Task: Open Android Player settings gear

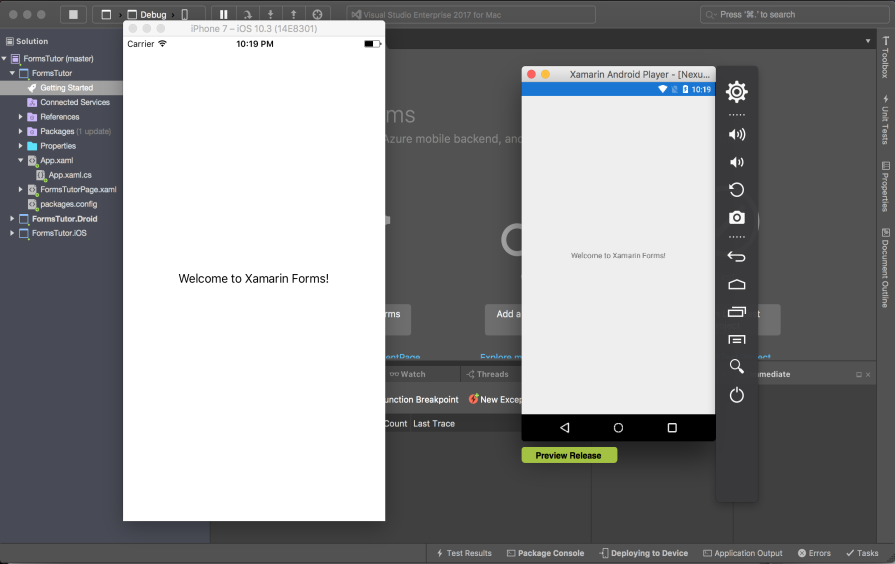Action: [x=736, y=91]
